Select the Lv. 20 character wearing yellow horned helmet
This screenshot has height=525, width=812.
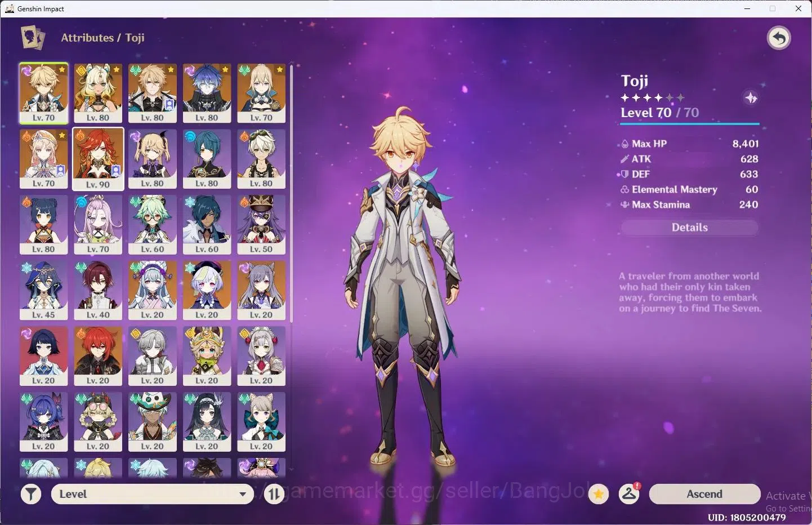point(207,356)
